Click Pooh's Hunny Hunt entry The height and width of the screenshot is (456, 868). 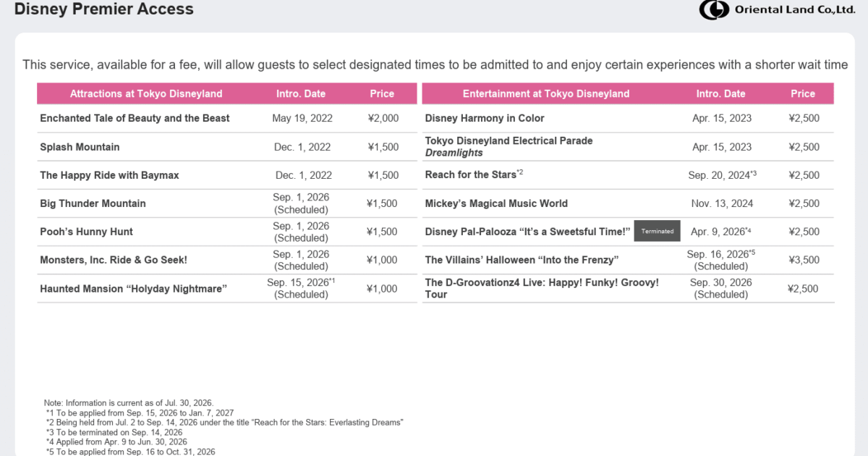86,232
